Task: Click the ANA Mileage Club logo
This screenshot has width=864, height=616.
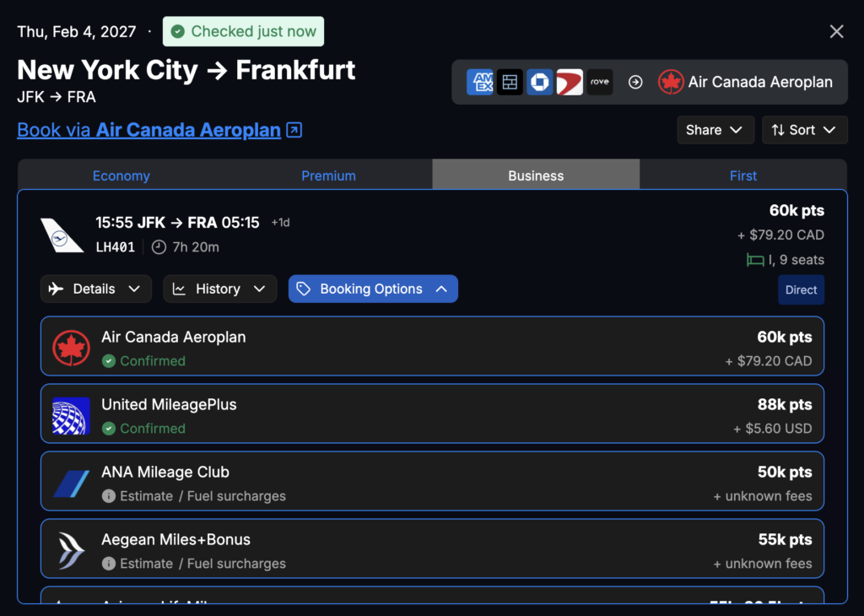Action: 71,484
